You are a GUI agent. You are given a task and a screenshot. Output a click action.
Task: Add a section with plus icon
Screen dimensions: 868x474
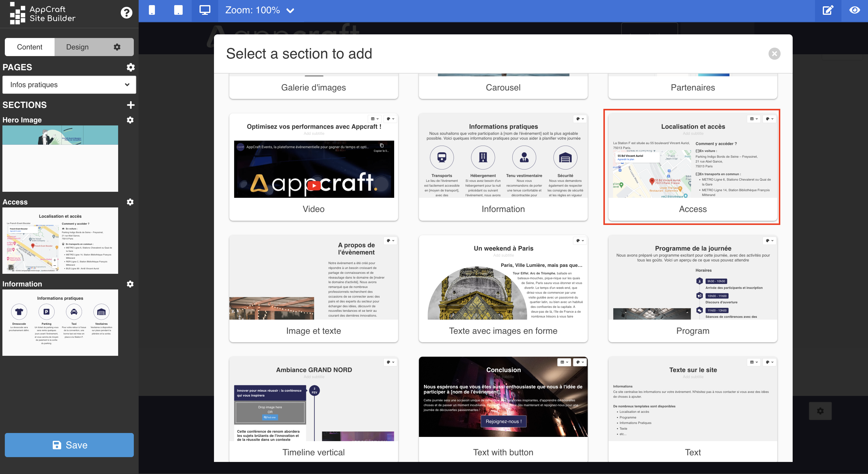coord(131,105)
